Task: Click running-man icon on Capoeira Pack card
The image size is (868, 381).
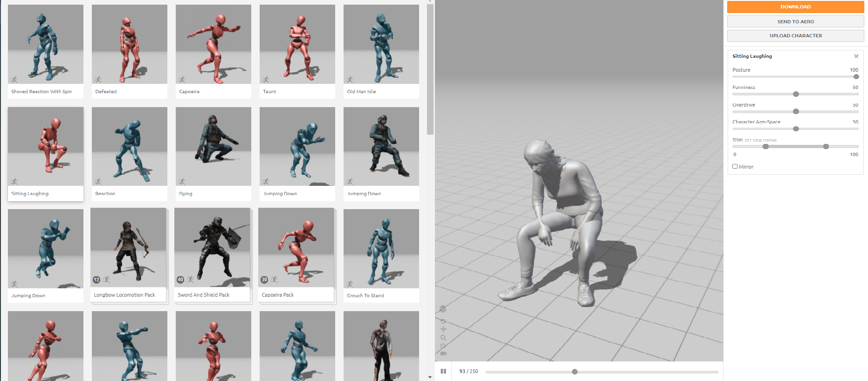Action: point(274,279)
